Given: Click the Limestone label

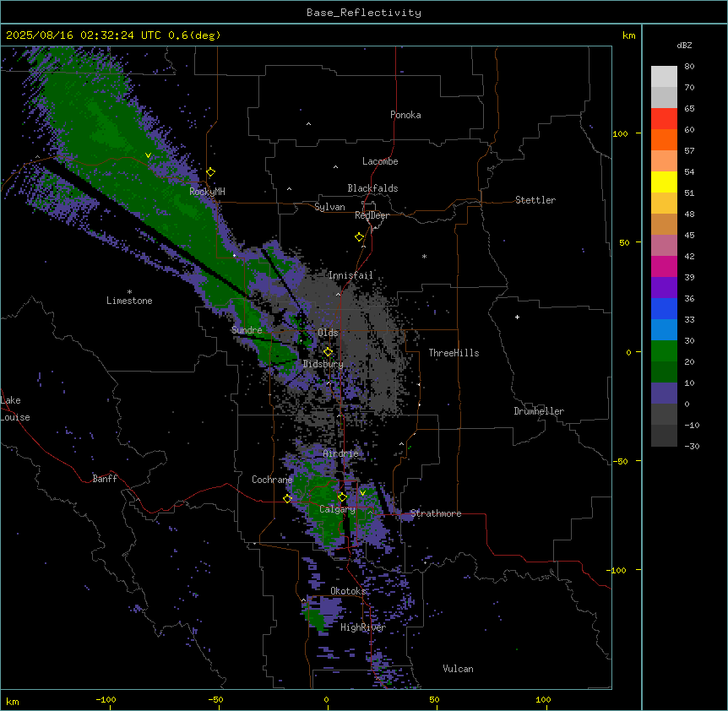Looking at the screenshot, I should (x=129, y=301).
